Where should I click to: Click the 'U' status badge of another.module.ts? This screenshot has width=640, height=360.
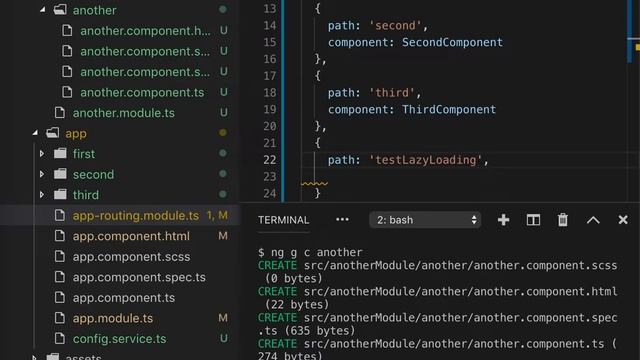point(223,113)
